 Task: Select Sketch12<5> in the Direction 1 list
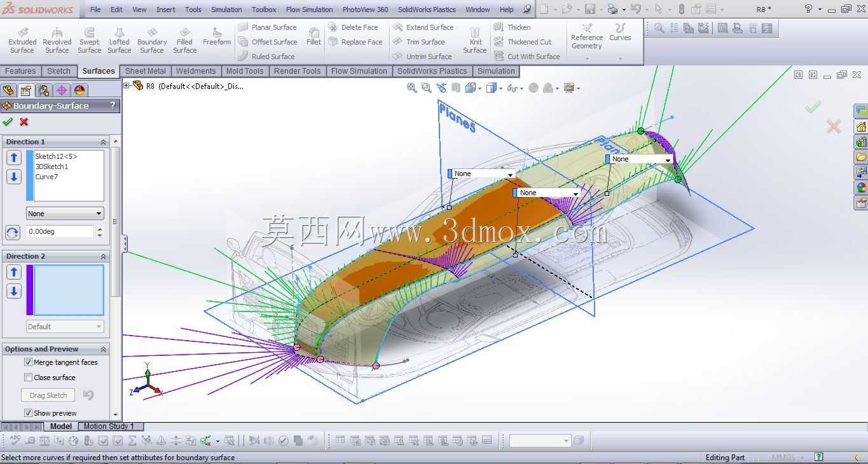point(56,156)
